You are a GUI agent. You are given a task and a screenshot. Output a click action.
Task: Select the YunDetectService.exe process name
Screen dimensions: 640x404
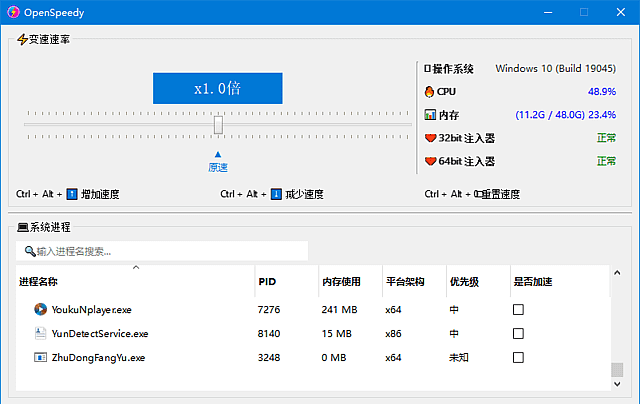pyautogui.click(x=100, y=334)
